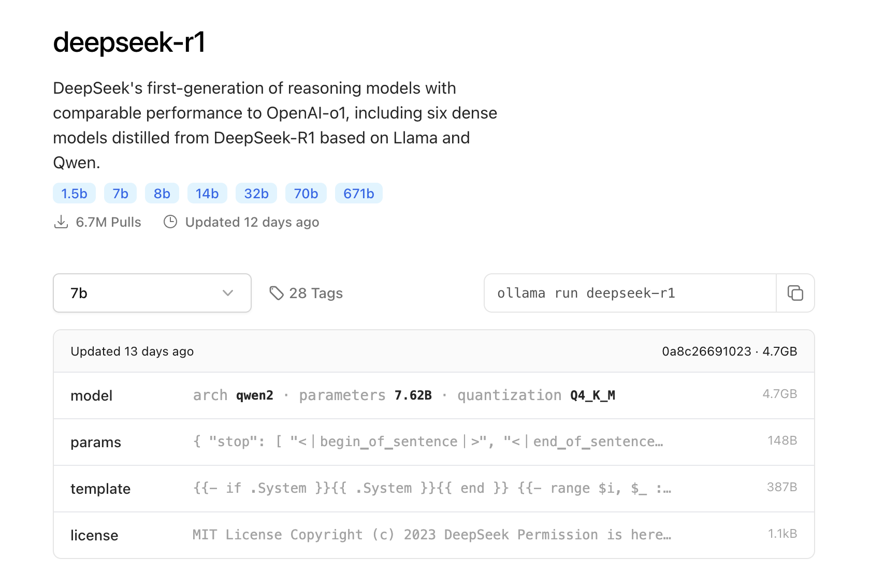This screenshot has width=870, height=588.
Task: Pick the 8b size tag
Action: click(162, 194)
